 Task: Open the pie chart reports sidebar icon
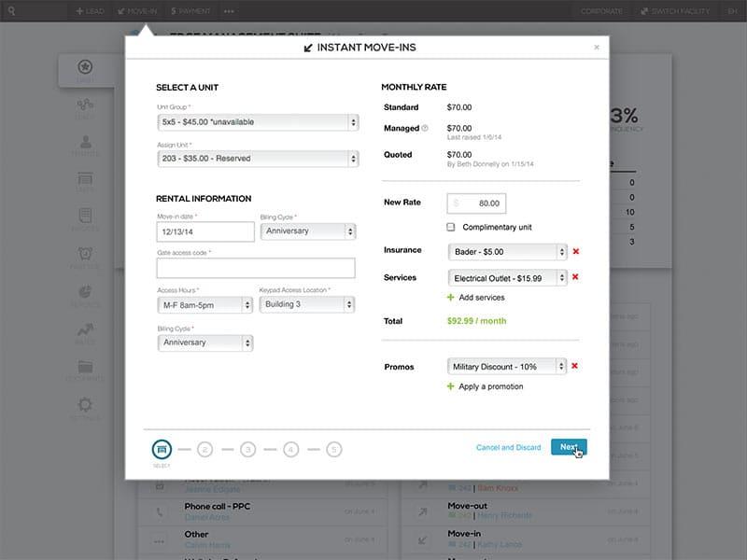(x=85, y=291)
